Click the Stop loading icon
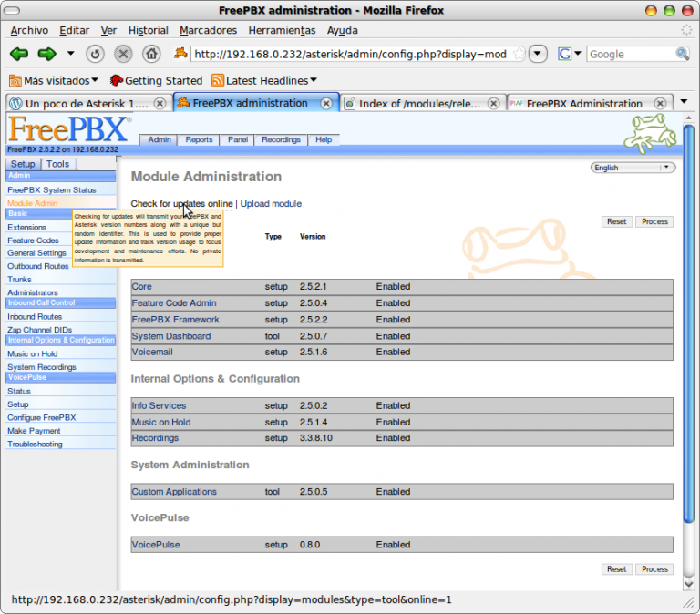Image resolution: width=700 pixels, height=614 pixels. [123, 54]
